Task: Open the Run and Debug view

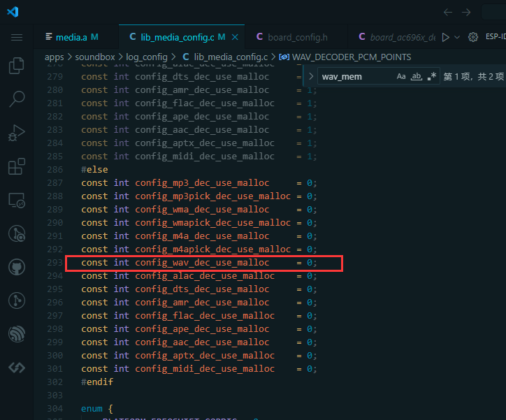Action: [x=17, y=133]
